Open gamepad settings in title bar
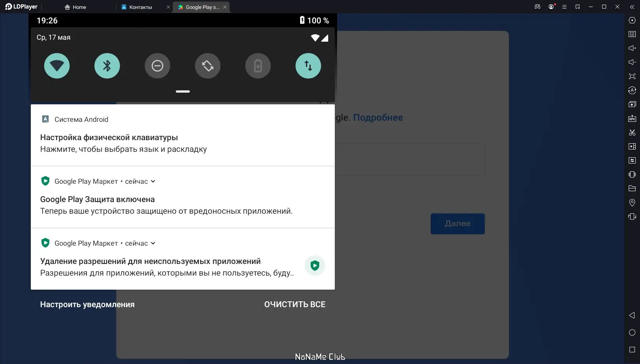Viewport: 640px width, 364px height. click(537, 7)
